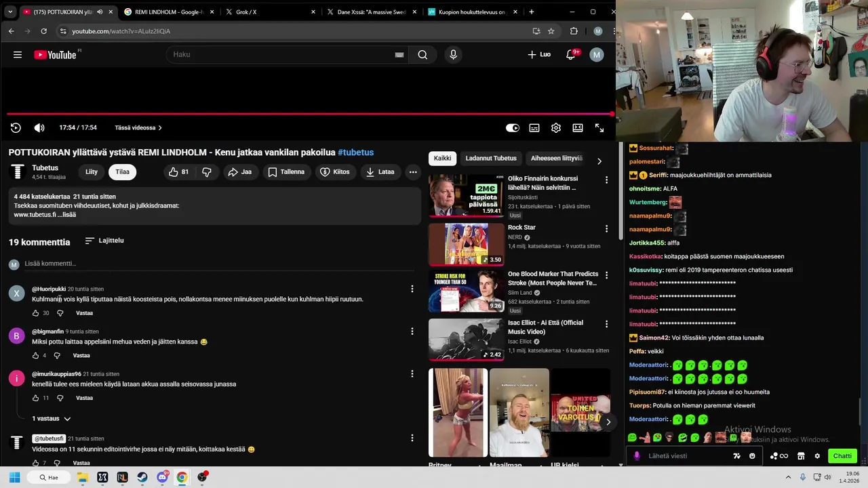Show next Shorts with the arrow
The height and width of the screenshot is (488, 868).
tap(608, 422)
